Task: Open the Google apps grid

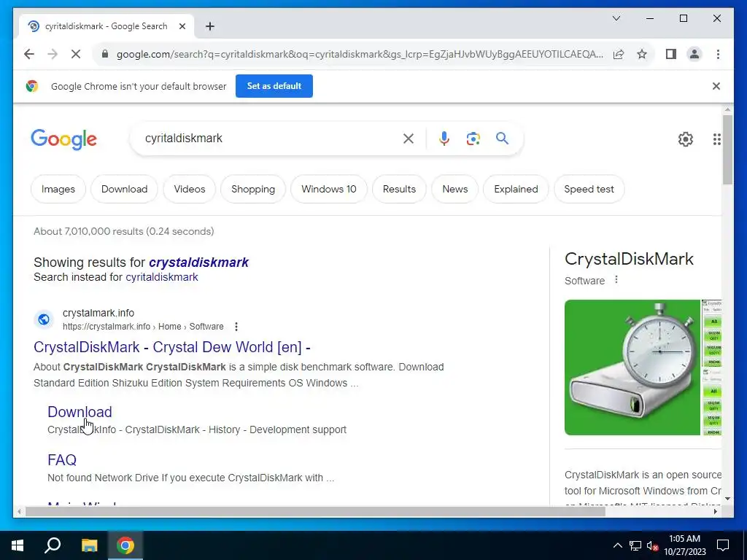Action: [x=716, y=139]
